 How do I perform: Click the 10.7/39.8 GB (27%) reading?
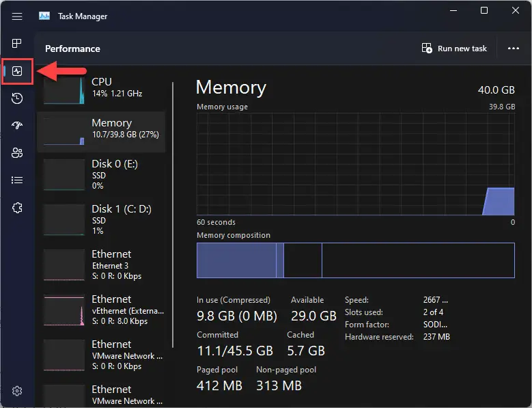point(126,135)
